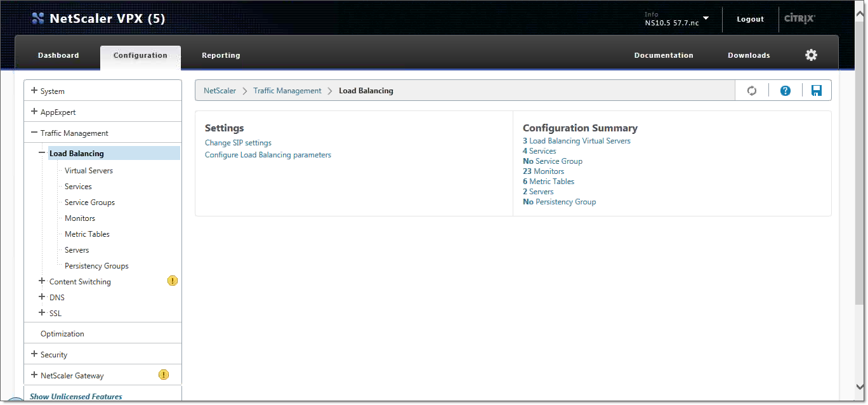This screenshot has width=868, height=405.
Task: Open Configure Load Balancing parameters link
Action: coord(268,155)
